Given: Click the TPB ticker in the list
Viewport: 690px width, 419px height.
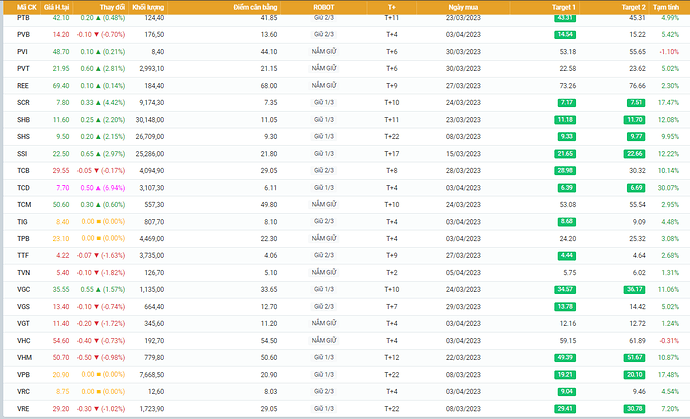Looking at the screenshot, I should point(23,238).
